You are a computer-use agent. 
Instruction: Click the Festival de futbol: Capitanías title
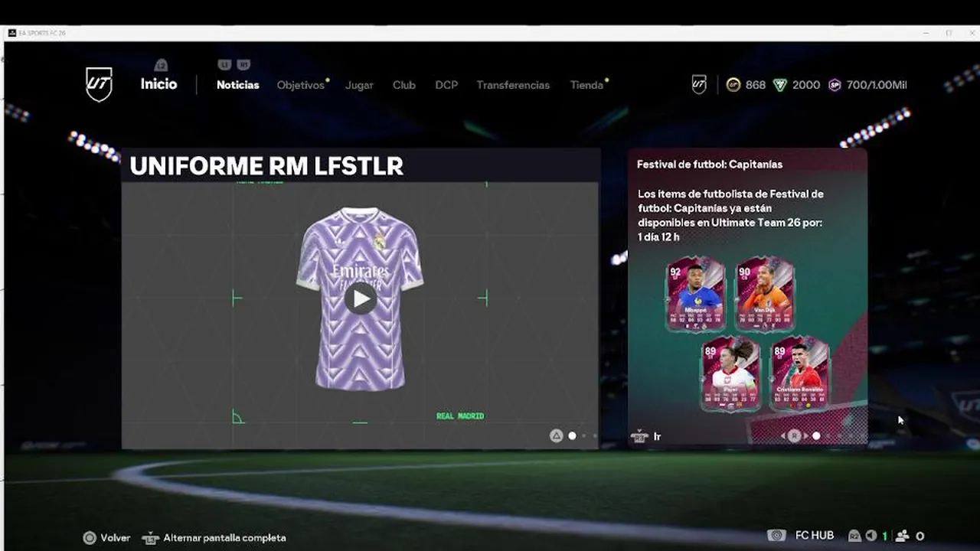click(710, 165)
